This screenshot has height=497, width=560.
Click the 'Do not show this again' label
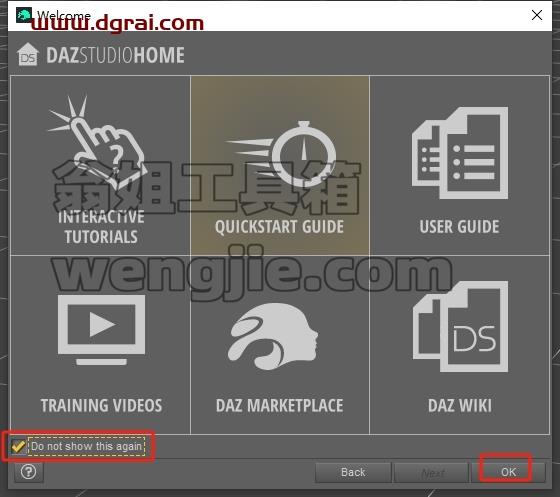87,446
